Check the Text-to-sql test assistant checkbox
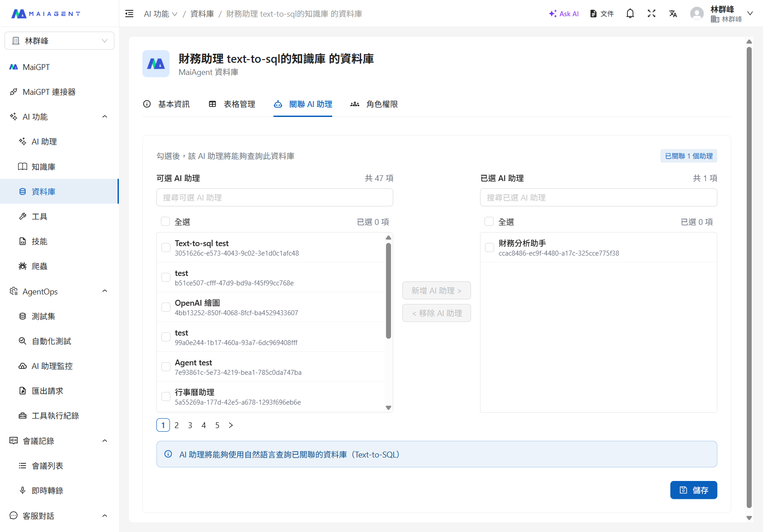The height and width of the screenshot is (532, 763). point(165,247)
